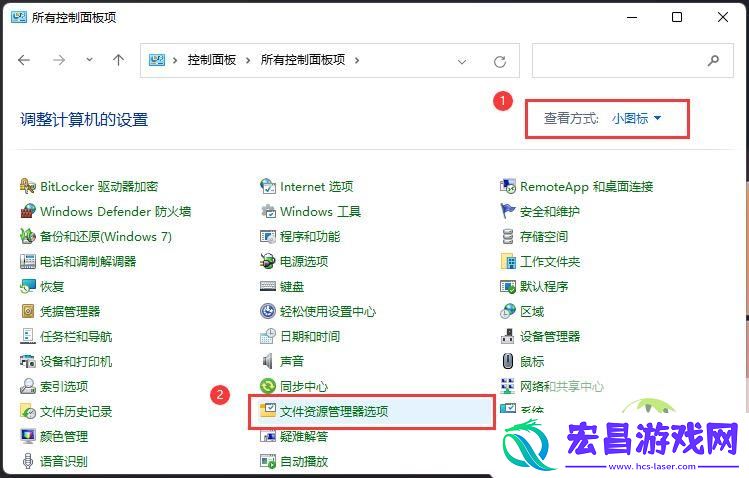Viewport: 749px width, 478px height.
Task: Click the 颜色管理 icon
Action: click(28, 436)
